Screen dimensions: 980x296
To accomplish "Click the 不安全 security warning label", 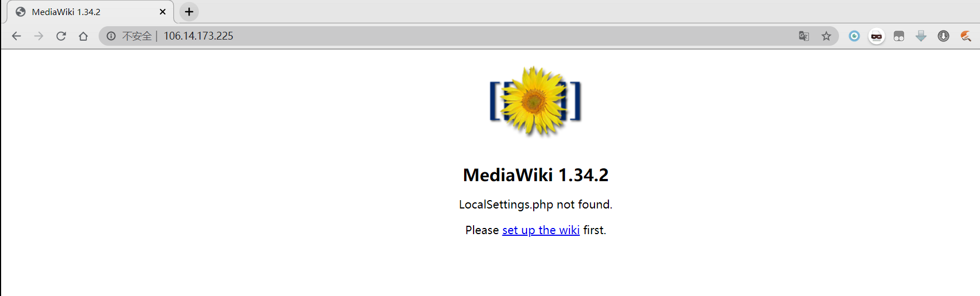I will pyautogui.click(x=137, y=36).
